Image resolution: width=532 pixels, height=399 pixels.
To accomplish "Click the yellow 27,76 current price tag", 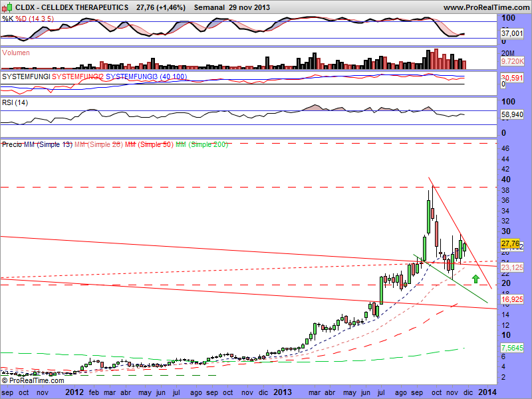I will coord(510,243).
